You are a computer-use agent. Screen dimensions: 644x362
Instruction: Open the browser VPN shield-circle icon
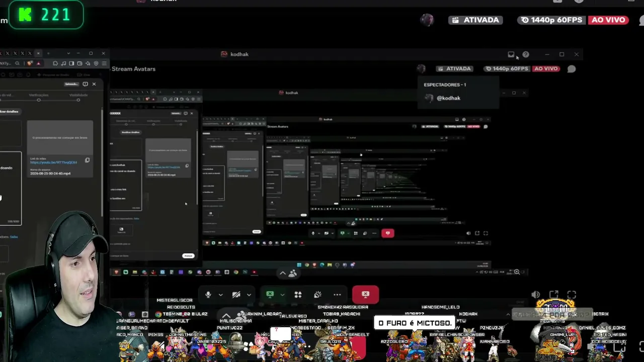click(x=96, y=63)
